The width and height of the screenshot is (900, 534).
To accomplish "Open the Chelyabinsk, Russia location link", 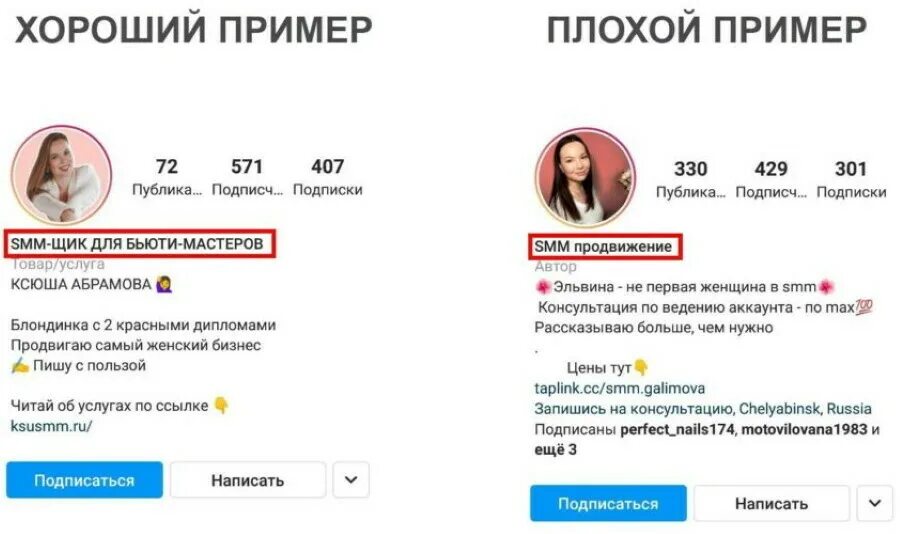I will [805, 409].
